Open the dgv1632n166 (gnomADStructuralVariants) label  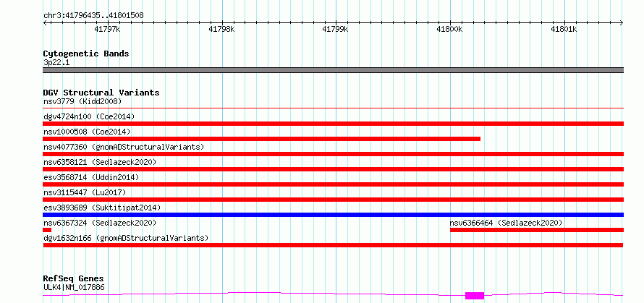click(x=126, y=238)
